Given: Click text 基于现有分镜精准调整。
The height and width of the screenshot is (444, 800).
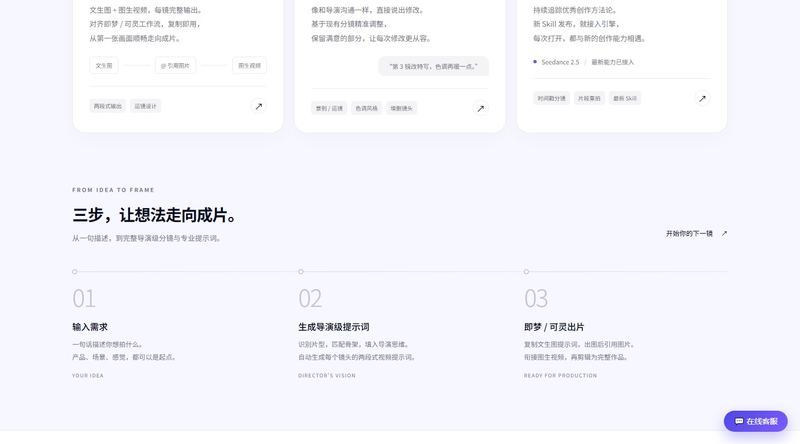Looking at the screenshot, I should 350,24.
